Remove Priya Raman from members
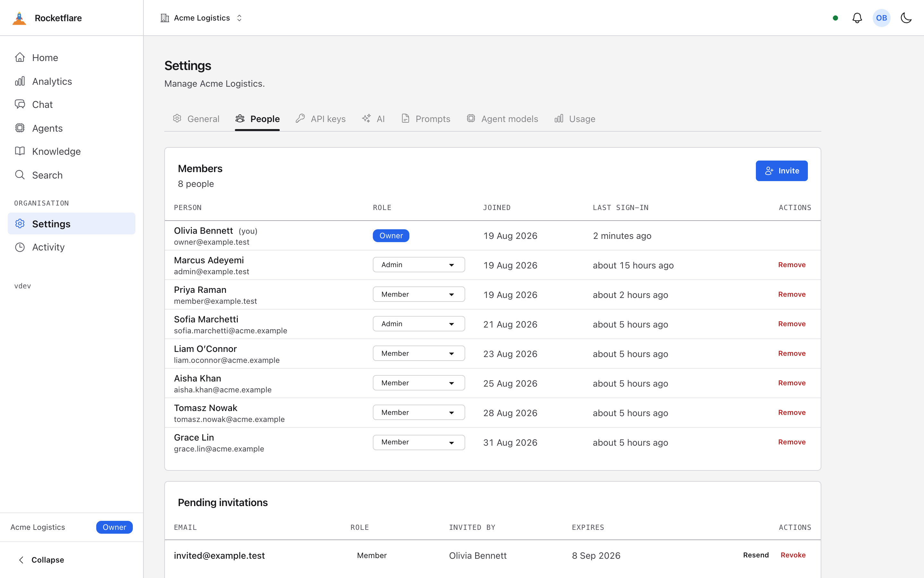This screenshot has width=924, height=578. [x=792, y=294]
